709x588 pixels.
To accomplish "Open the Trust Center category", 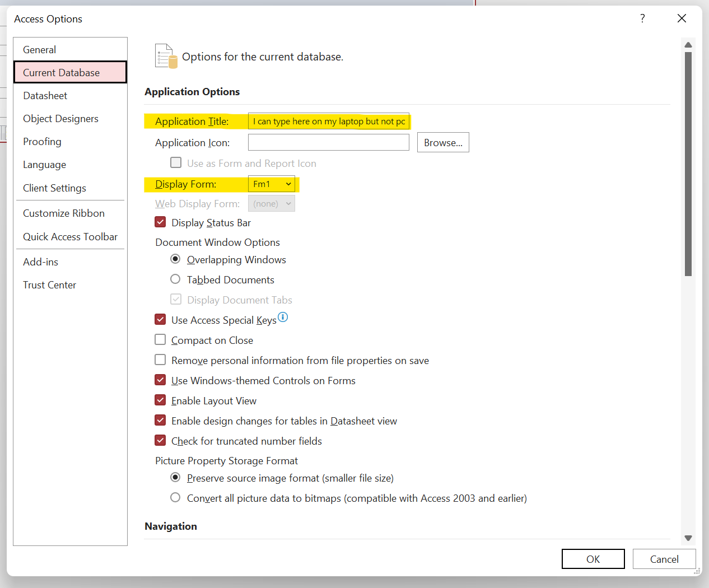I will tap(71, 285).
